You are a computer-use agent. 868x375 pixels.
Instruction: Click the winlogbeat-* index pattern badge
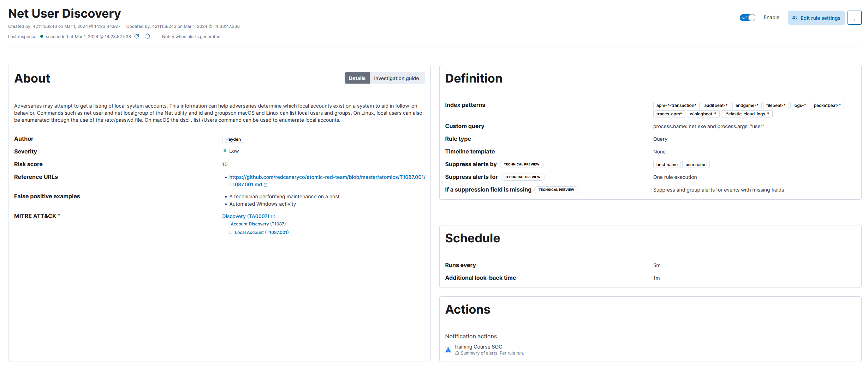(703, 114)
